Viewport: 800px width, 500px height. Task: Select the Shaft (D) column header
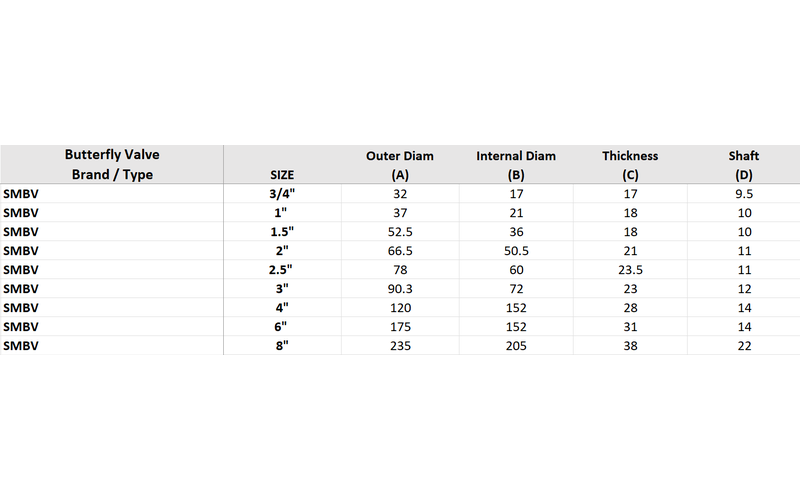pos(744,165)
